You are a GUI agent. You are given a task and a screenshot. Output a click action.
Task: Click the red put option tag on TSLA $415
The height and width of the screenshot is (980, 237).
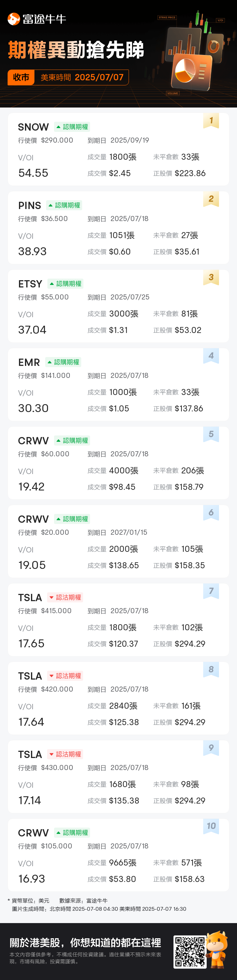click(x=65, y=597)
